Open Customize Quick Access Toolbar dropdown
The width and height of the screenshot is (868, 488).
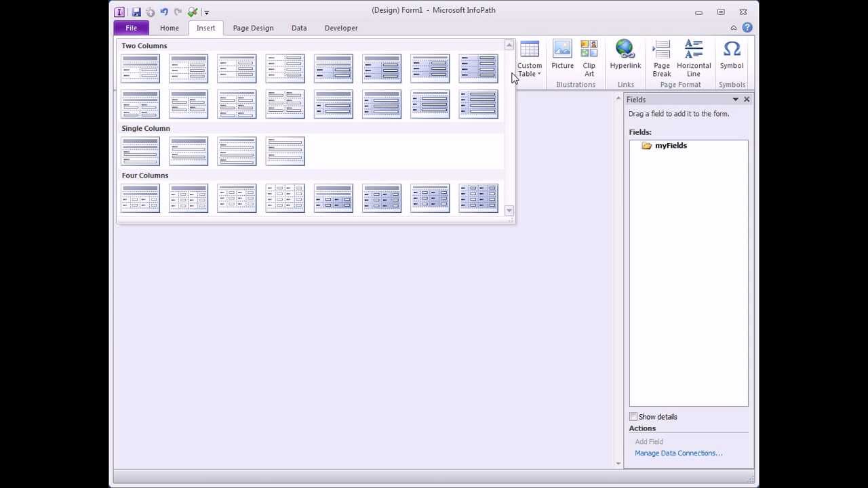pyautogui.click(x=206, y=12)
